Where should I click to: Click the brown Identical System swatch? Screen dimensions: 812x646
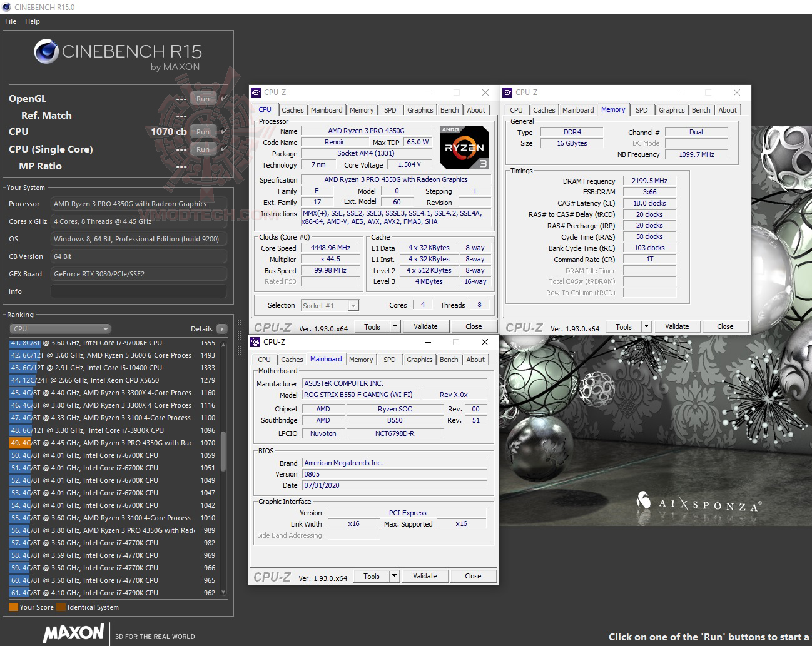61,607
